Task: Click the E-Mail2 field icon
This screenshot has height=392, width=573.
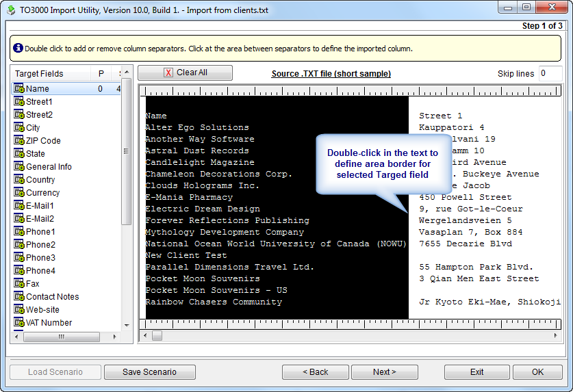Action: [19, 218]
